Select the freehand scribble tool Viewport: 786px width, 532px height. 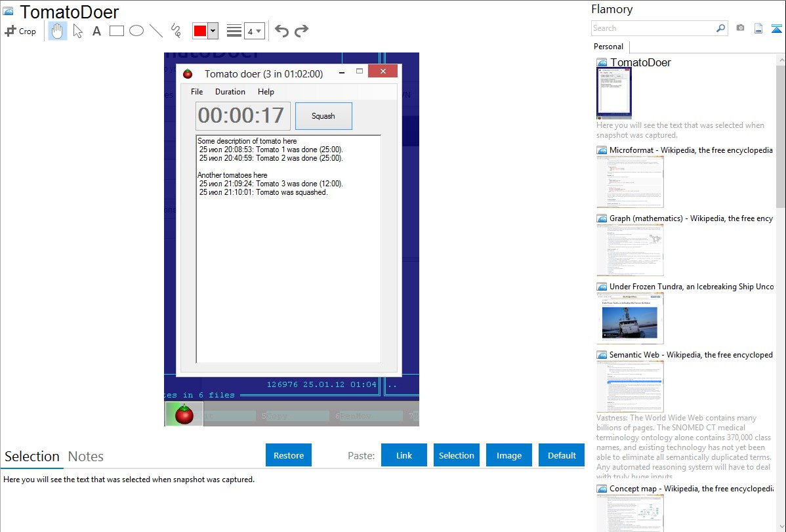click(176, 31)
